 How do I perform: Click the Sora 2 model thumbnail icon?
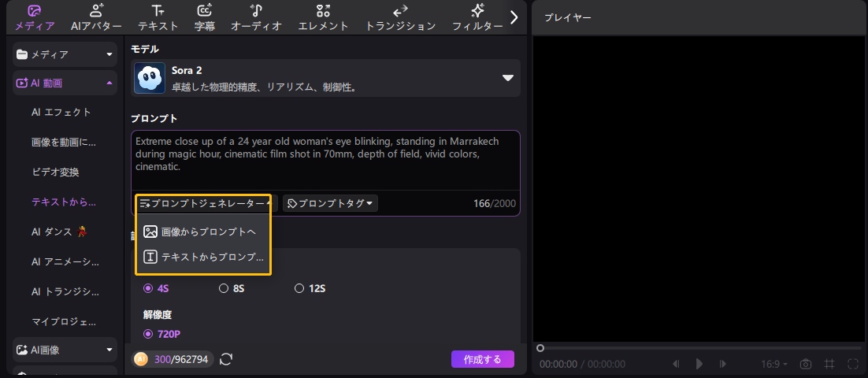tap(150, 78)
